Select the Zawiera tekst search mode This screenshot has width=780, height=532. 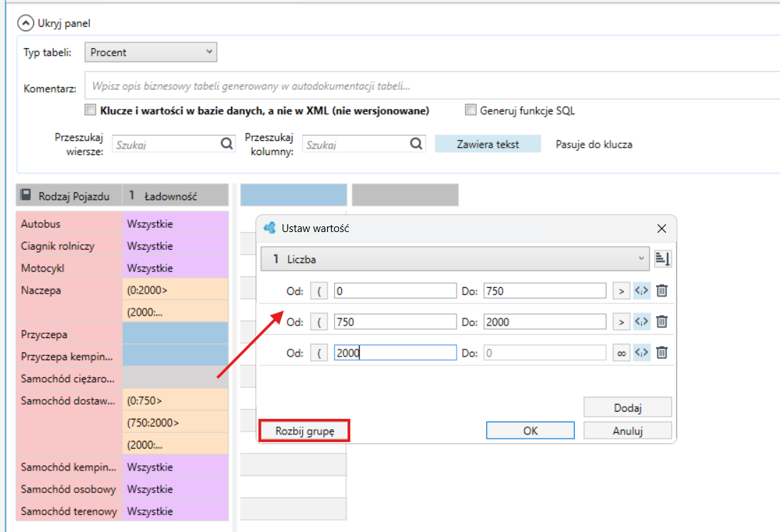click(488, 144)
